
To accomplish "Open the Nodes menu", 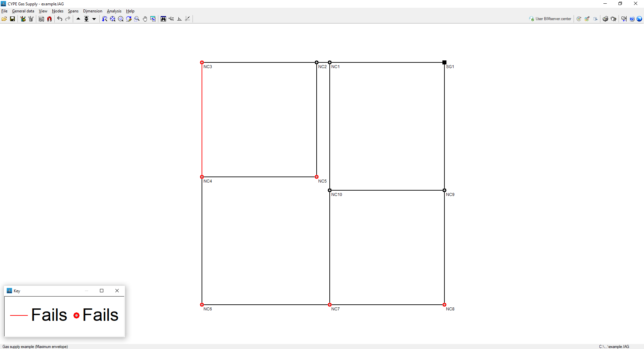I will click(x=58, y=11).
